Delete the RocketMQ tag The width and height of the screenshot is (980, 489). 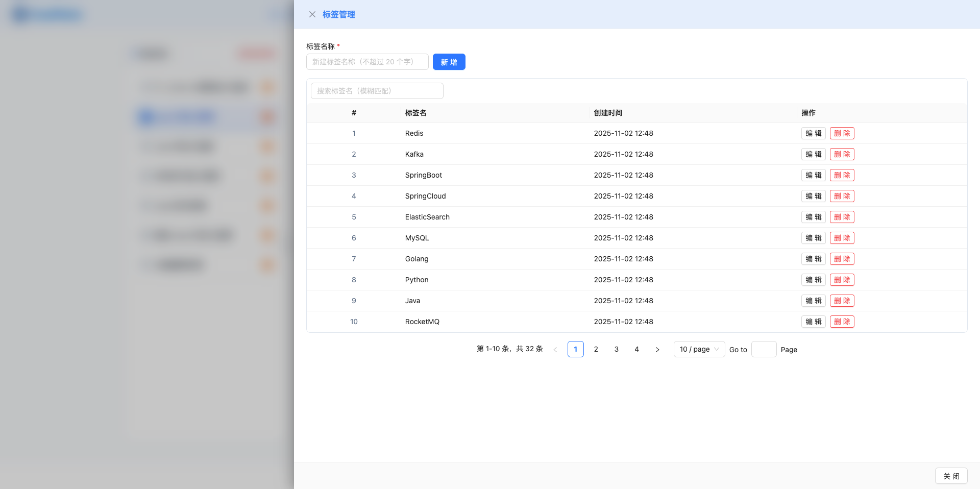pos(842,322)
